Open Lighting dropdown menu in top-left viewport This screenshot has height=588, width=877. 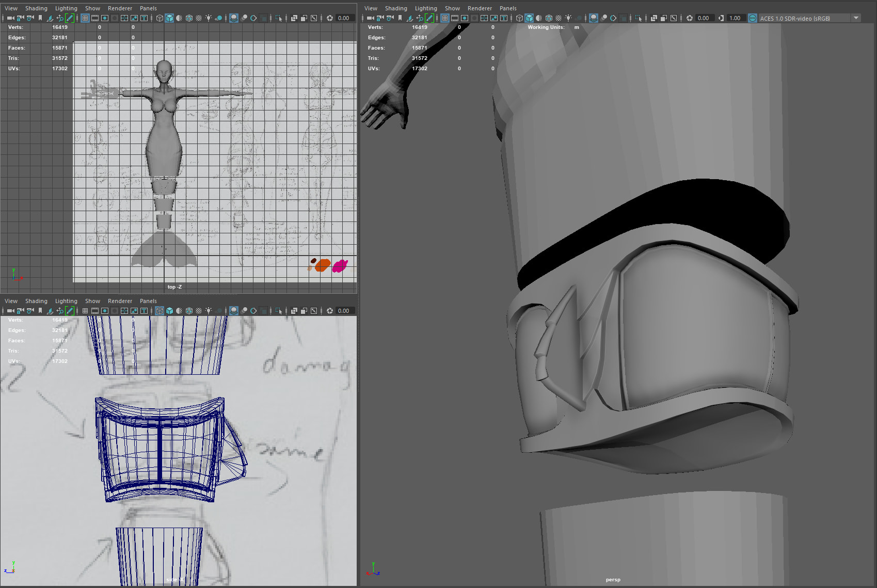click(x=66, y=8)
